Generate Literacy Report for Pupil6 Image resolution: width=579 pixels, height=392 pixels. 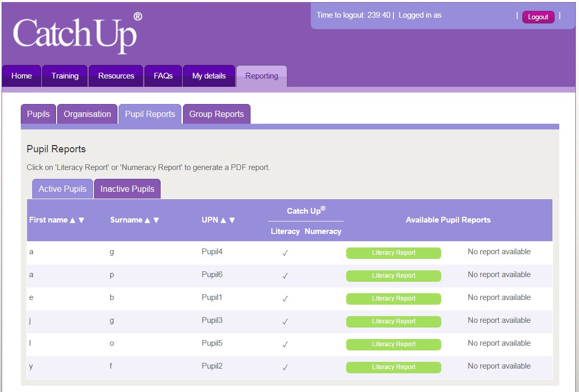pos(393,276)
